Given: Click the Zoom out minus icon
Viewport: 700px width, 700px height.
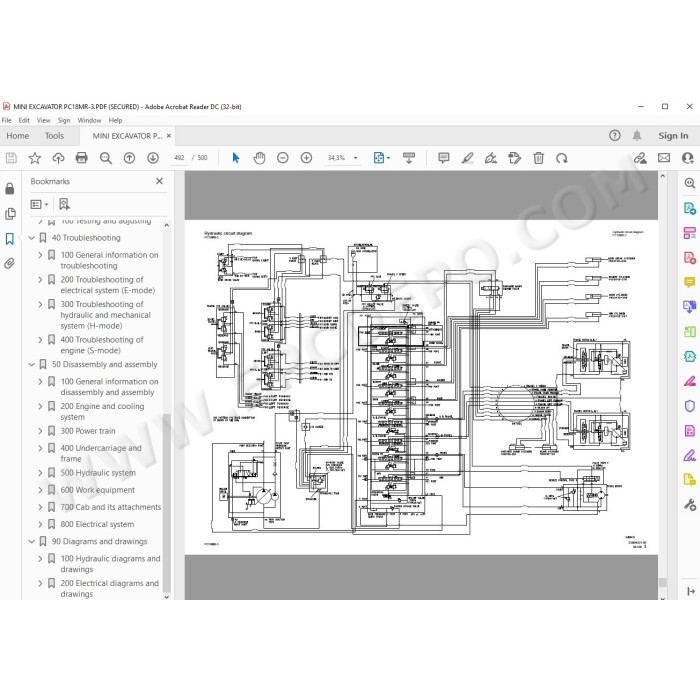Looking at the screenshot, I should pyautogui.click(x=283, y=158).
